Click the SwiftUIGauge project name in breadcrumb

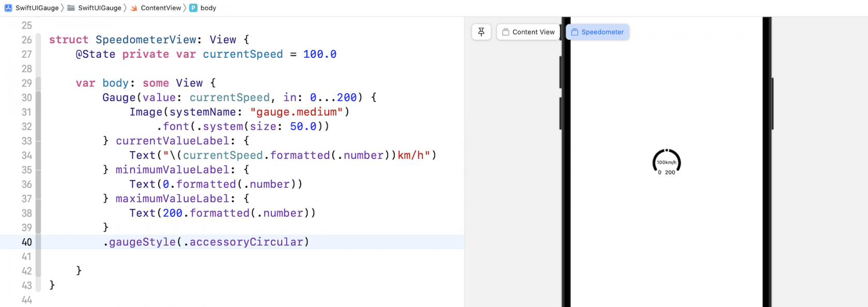(37, 8)
